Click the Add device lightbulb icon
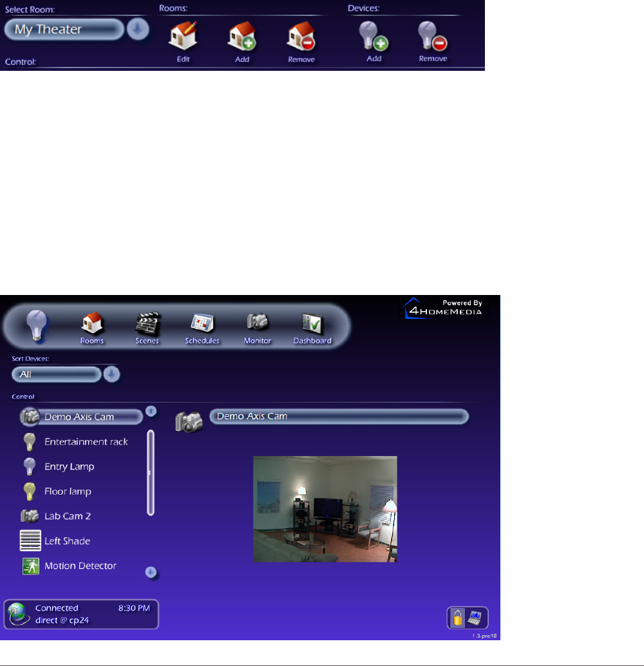This screenshot has width=644, height=666. [373, 36]
